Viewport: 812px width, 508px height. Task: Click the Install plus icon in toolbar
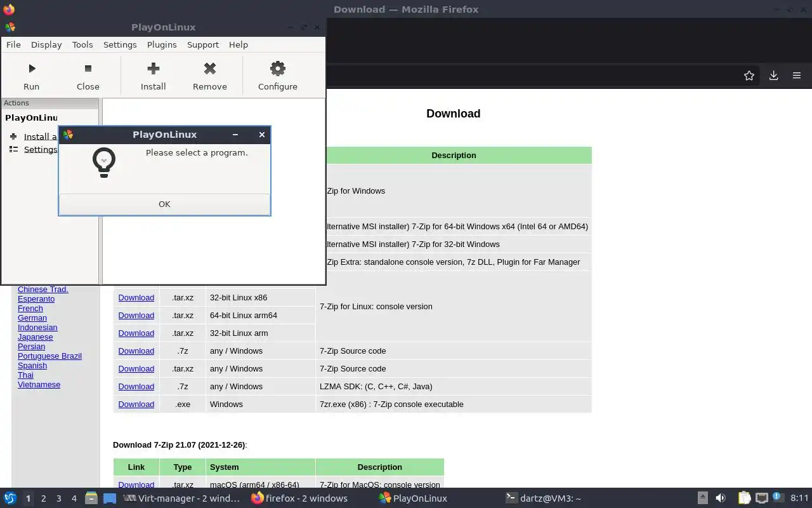153,69
